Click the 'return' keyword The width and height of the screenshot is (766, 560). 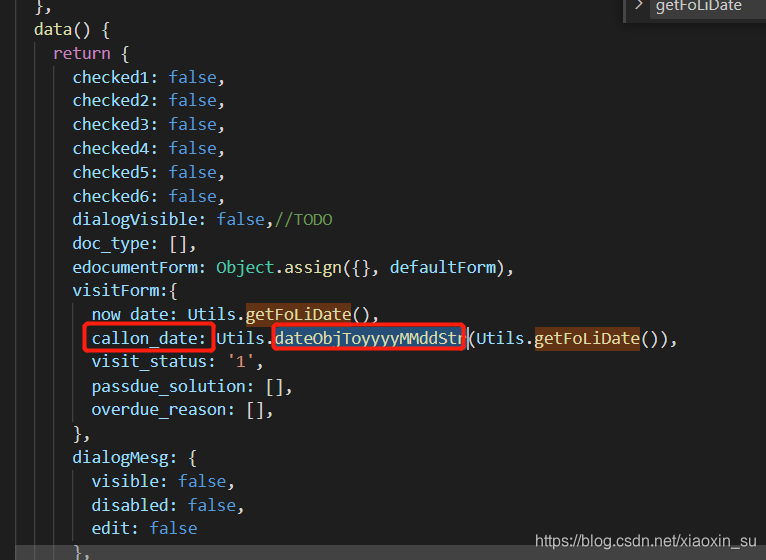[x=82, y=53]
